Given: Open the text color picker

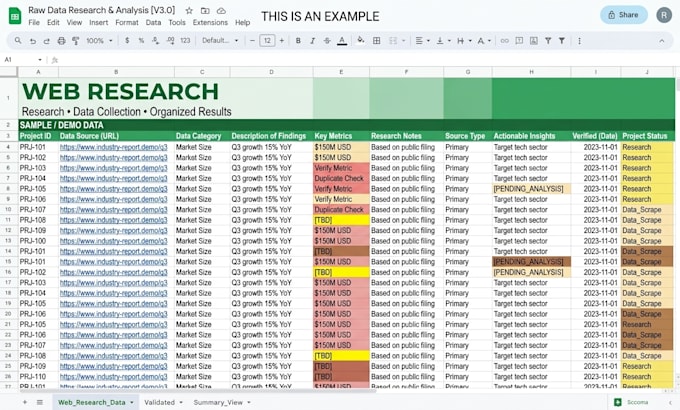Looking at the screenshot, I should (342, 41).
